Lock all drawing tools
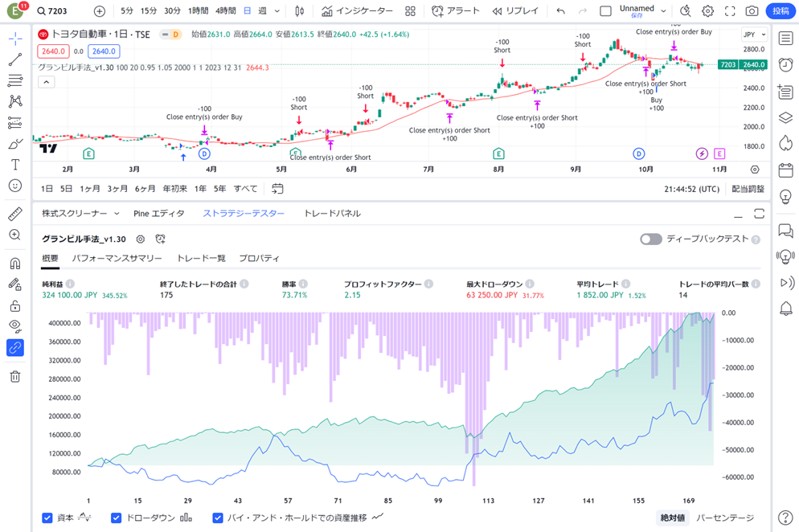 tap(15, 305)
